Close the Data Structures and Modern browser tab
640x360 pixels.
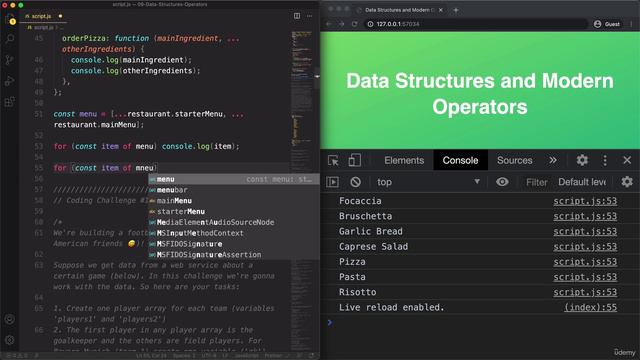tap(441, 10)
